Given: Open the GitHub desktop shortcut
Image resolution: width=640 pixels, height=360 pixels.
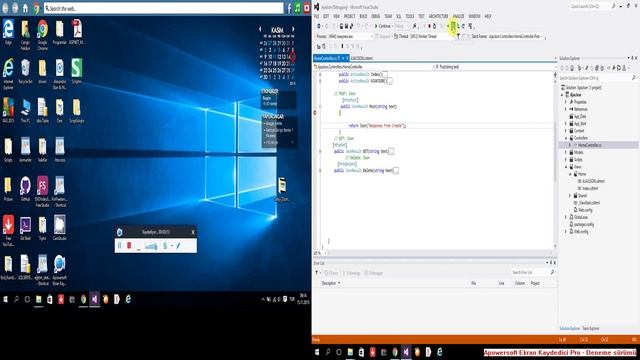Looking at the screenshot, I should point(25,189).
